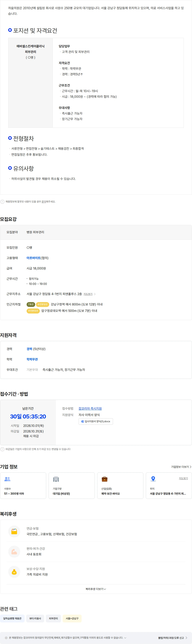Click the briefcase icon in 산업(업종) card

[x=104, y=479]
